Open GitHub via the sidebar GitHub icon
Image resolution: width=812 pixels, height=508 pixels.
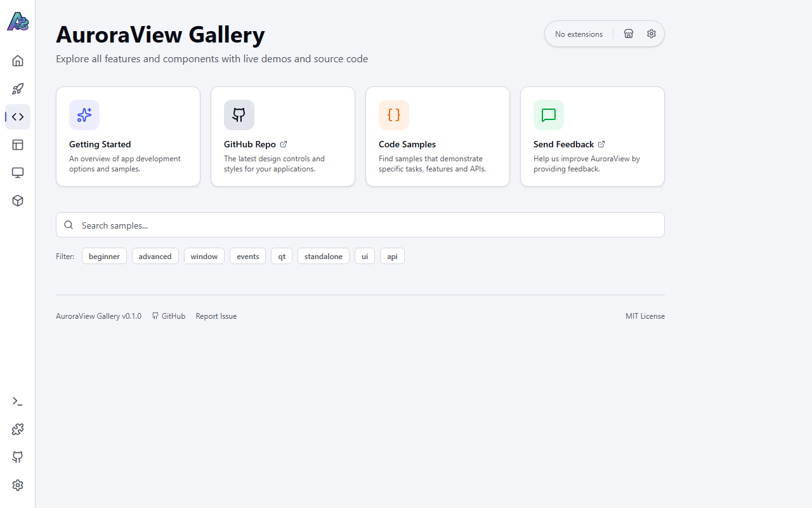click(17, 457)
